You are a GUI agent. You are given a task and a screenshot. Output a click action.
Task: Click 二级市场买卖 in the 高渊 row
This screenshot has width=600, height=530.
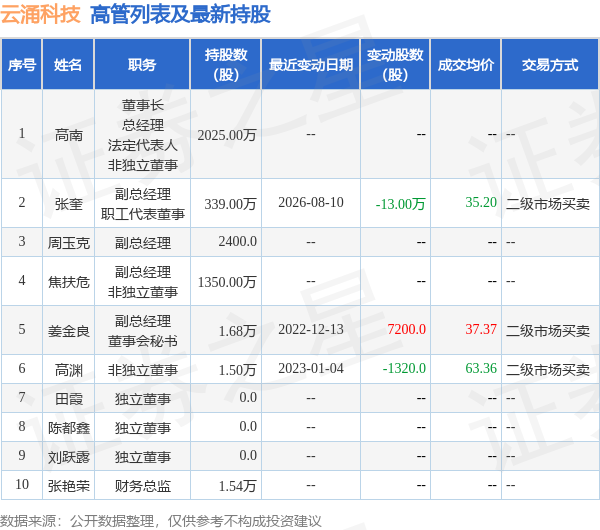(548, 370)
